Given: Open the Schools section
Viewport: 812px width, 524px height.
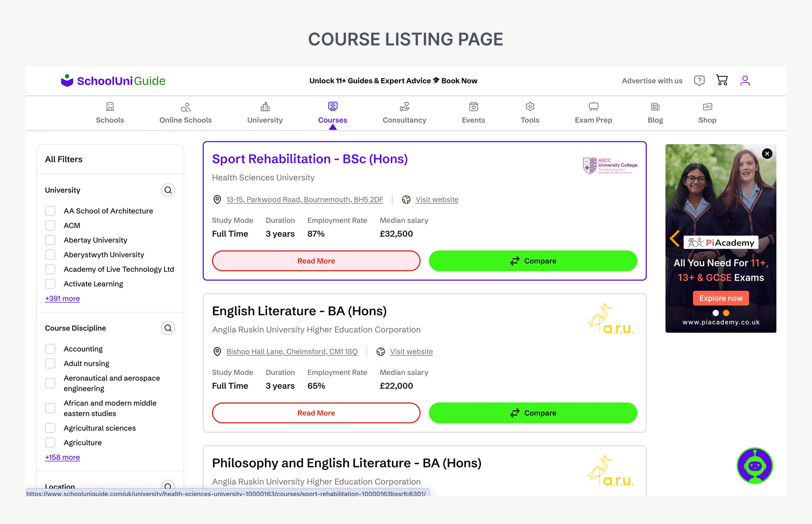Looking at the screenshot, I should 110,113.
